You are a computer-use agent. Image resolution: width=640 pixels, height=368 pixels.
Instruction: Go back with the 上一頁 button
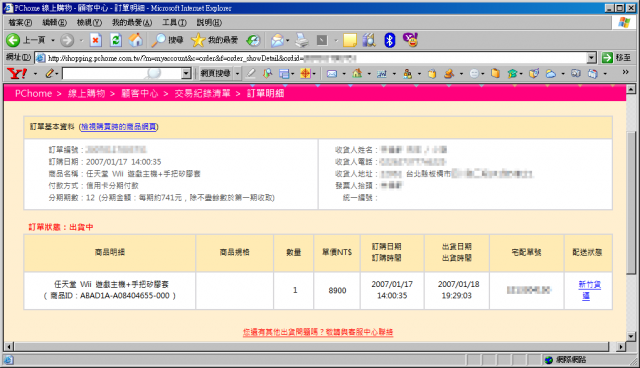pyautogui.click(x=25, y=40)
